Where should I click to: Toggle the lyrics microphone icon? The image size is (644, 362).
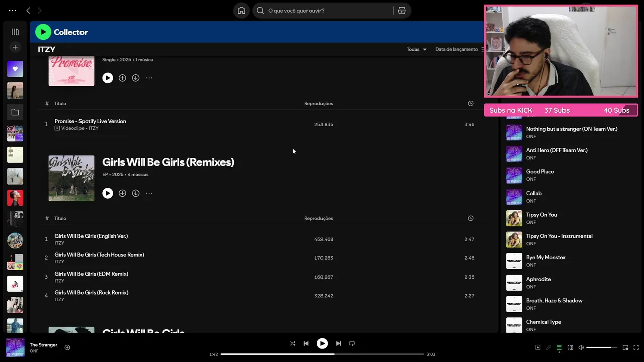point(548,347)
